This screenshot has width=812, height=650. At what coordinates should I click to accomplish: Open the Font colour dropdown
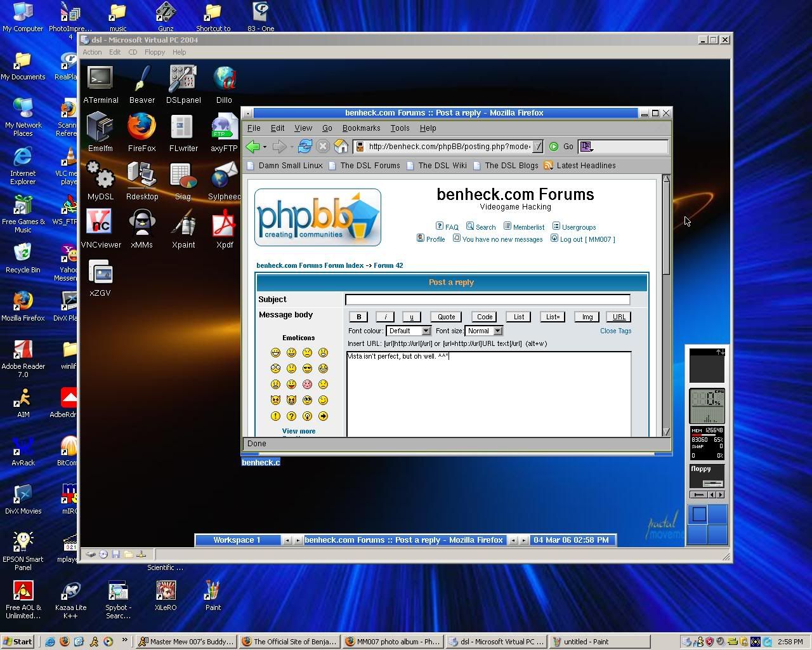[409, 331]
